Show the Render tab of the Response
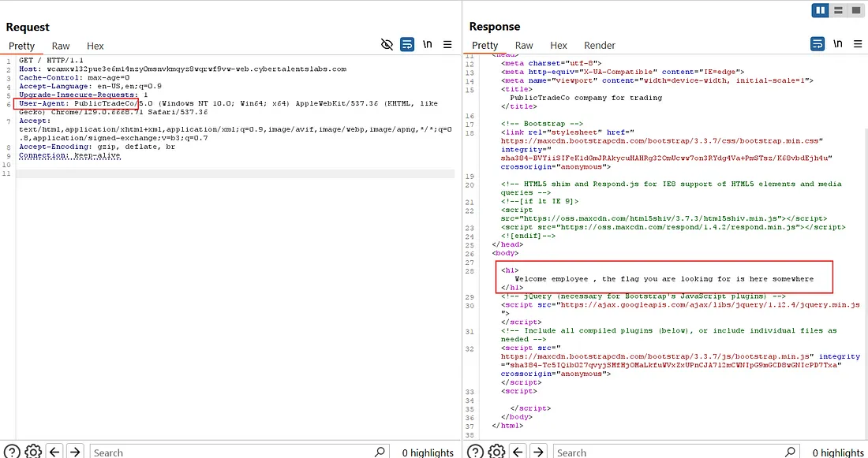The width and height of the screenshot is (868, 458). [600, 46]
